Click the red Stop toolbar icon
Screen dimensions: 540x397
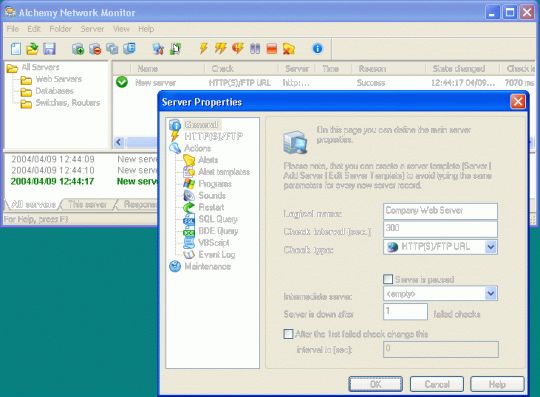[x=272, y=49]
